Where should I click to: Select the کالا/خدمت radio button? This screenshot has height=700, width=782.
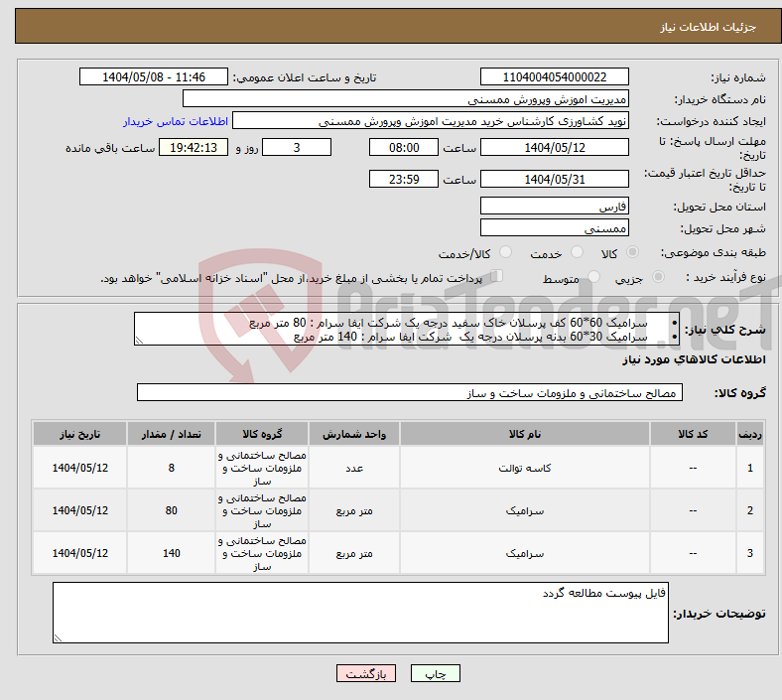(x=505, y=252)
